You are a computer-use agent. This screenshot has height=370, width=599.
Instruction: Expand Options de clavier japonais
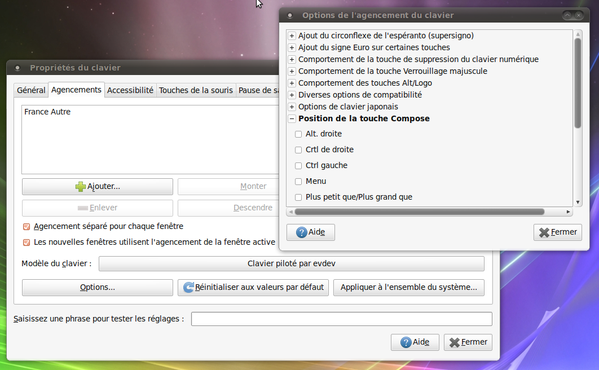click(291, 107)
